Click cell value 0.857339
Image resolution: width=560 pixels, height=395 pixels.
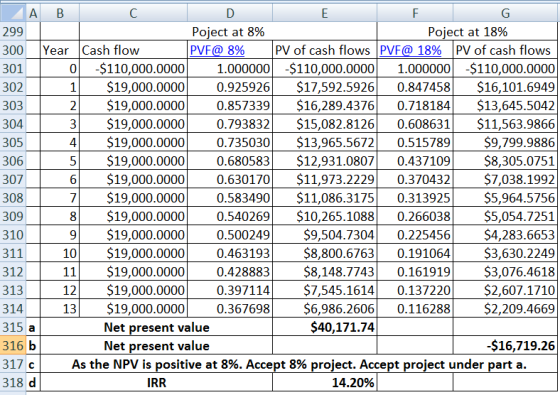tap(230, 105)
